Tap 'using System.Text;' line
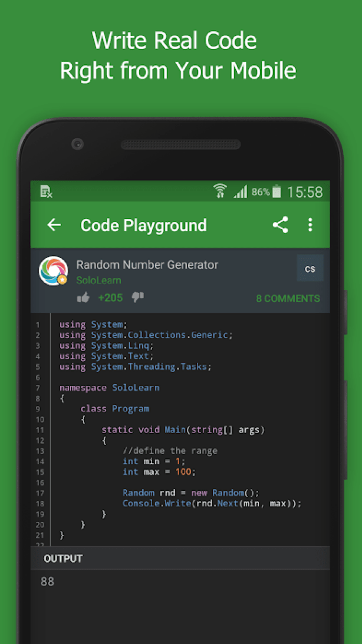The image size is (362, 644). click(x=107, y=356)
